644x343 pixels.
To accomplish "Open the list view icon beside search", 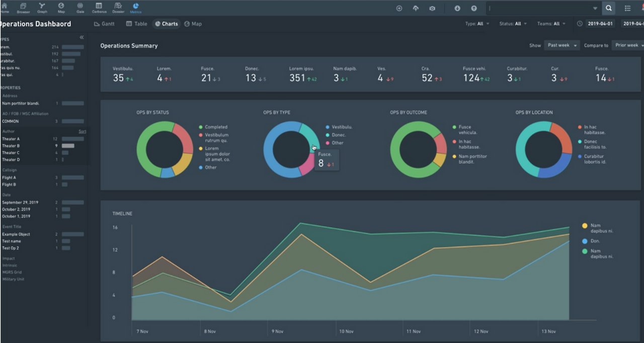I will (x=627, y=8).
